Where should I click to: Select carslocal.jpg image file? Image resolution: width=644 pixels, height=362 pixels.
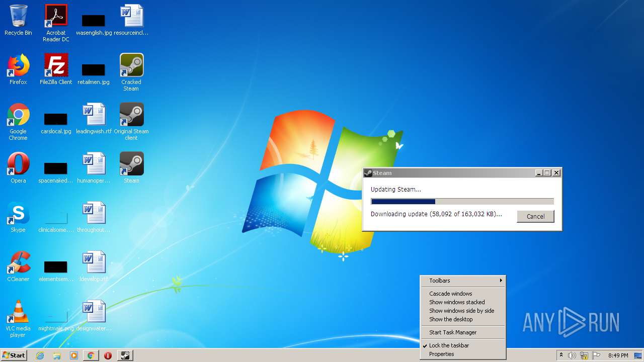point(56,122)
